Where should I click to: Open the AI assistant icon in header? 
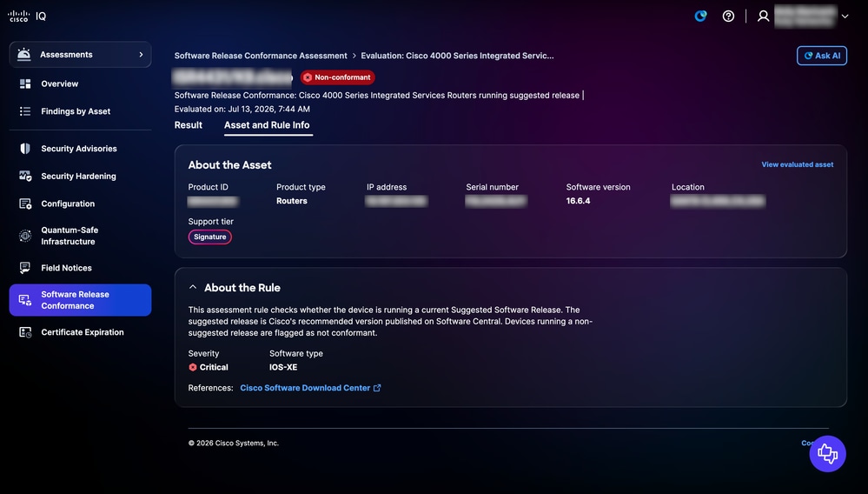pos(701,16)
